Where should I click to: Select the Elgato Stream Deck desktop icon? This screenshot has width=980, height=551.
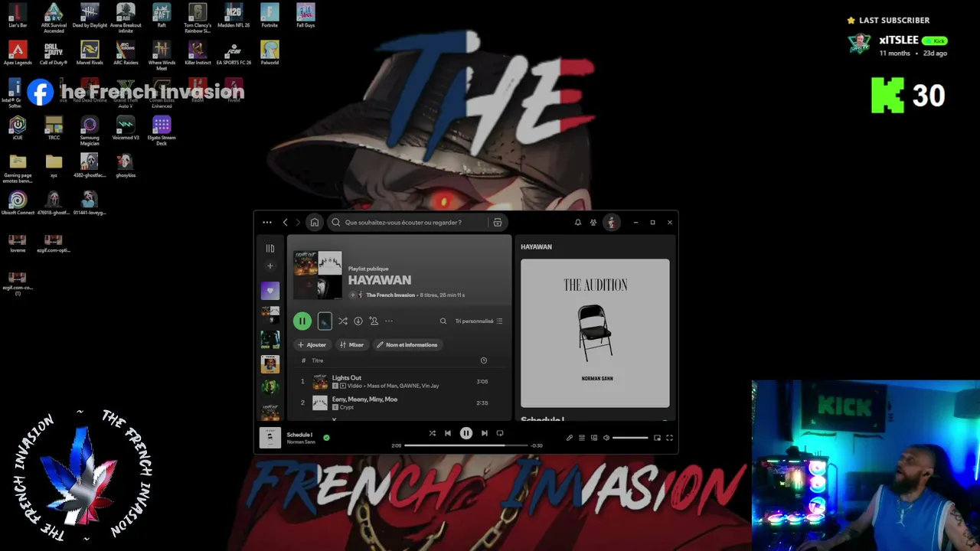pyautogui.click(x=162, y=131)
